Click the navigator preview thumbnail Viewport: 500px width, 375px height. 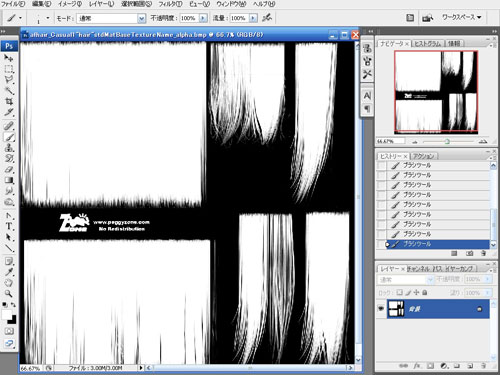[436, 92]
